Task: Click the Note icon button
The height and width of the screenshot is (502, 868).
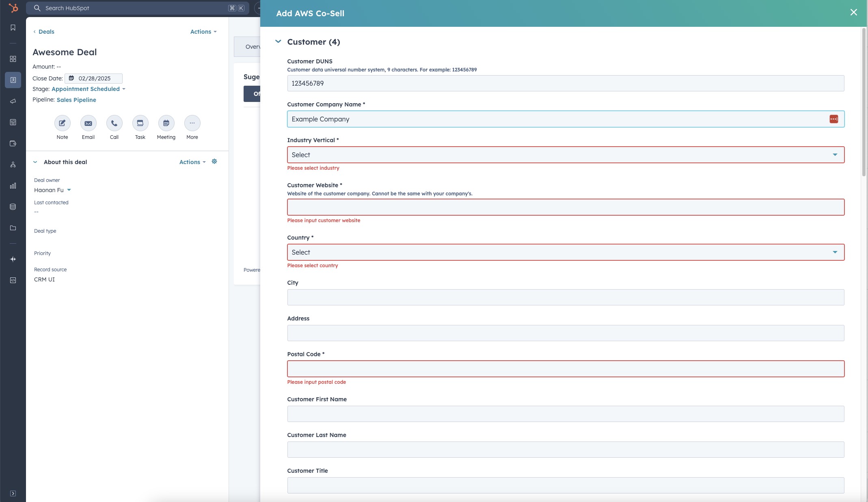Action: point(62,123)
